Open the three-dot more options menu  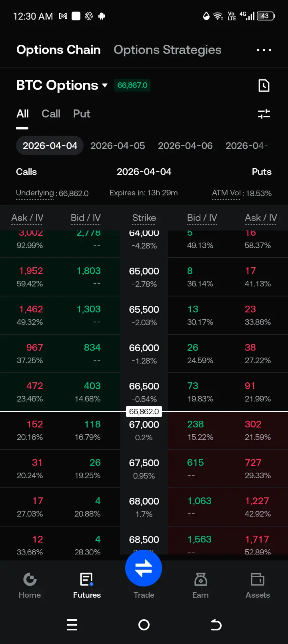click(x=264, y=50)
